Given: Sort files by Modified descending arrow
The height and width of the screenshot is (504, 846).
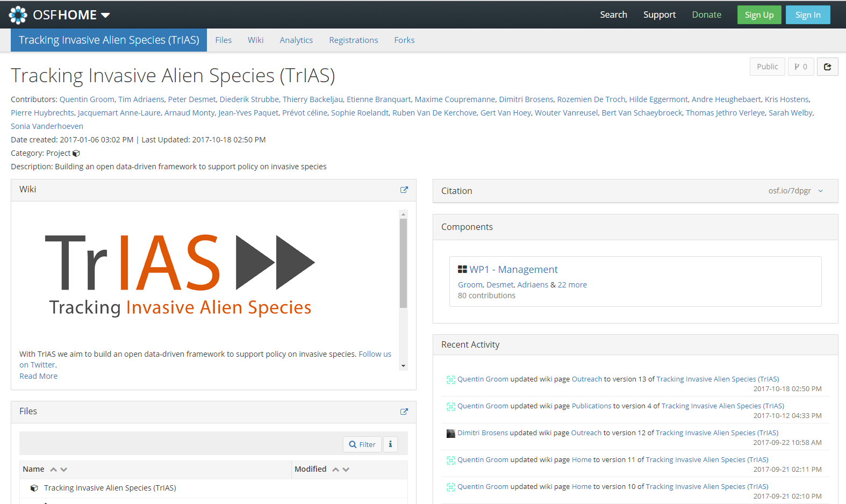Looking at the screenshot, I should [346, 470].
